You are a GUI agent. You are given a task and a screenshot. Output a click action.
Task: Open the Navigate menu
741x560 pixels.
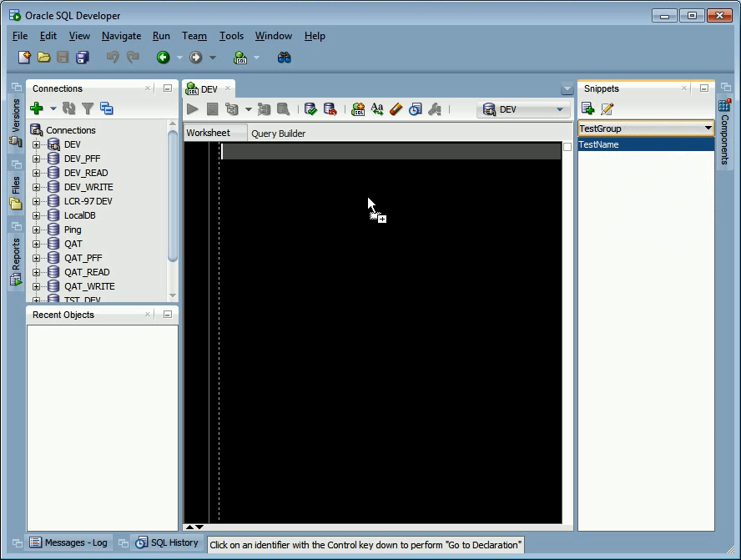(x=122, y=36)
